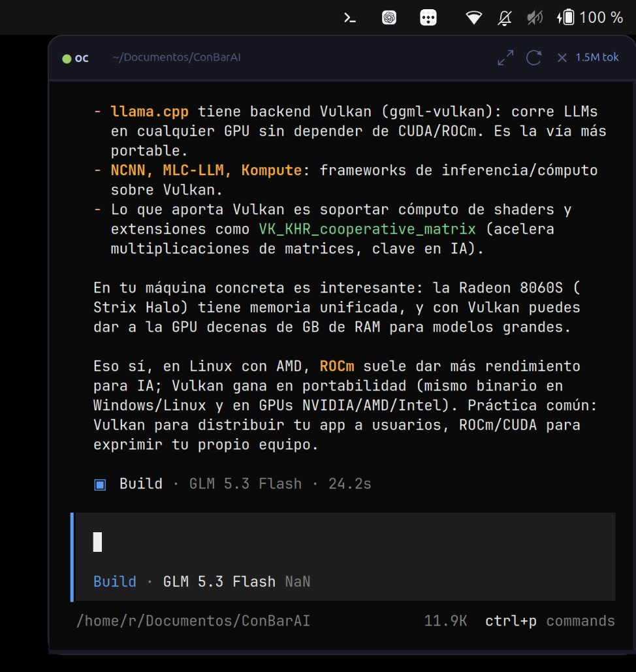Click the orange ROCm word
This screenshot has width=636, height=672.
(337, 366)
